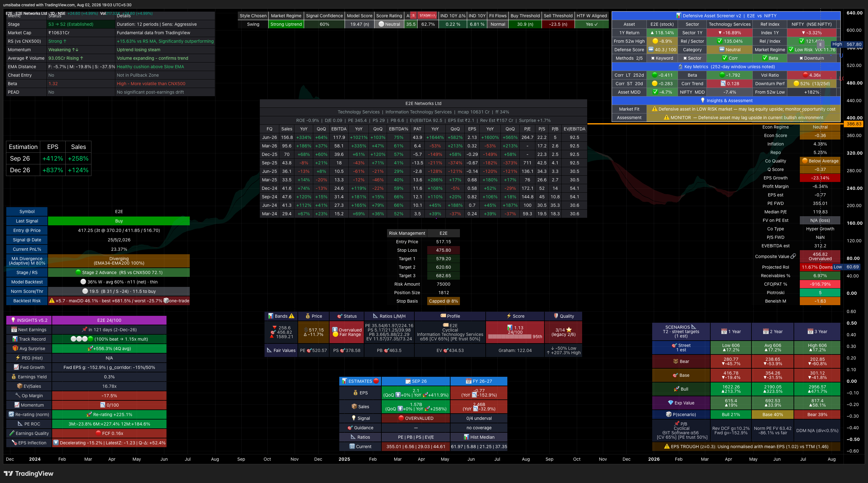Select the 'Capped @ 8%' Stop Basis cell

pyautogui.click(x=444, y=301)
